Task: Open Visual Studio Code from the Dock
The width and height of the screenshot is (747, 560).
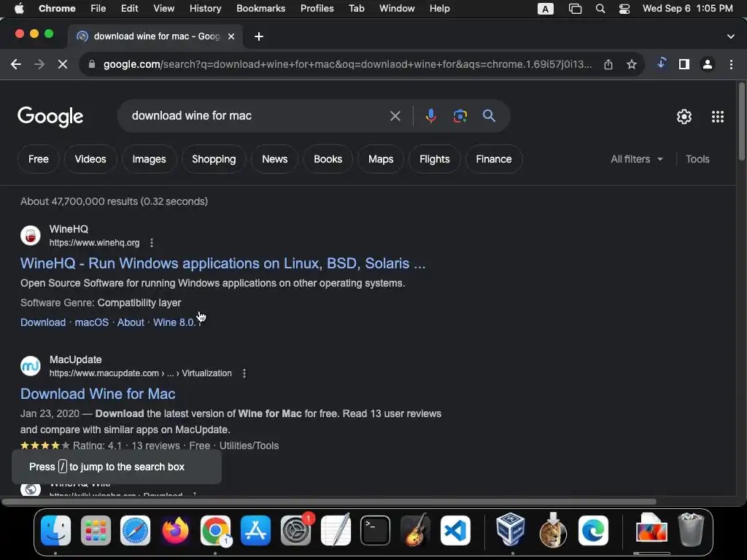Action: (x=455, y=530)
